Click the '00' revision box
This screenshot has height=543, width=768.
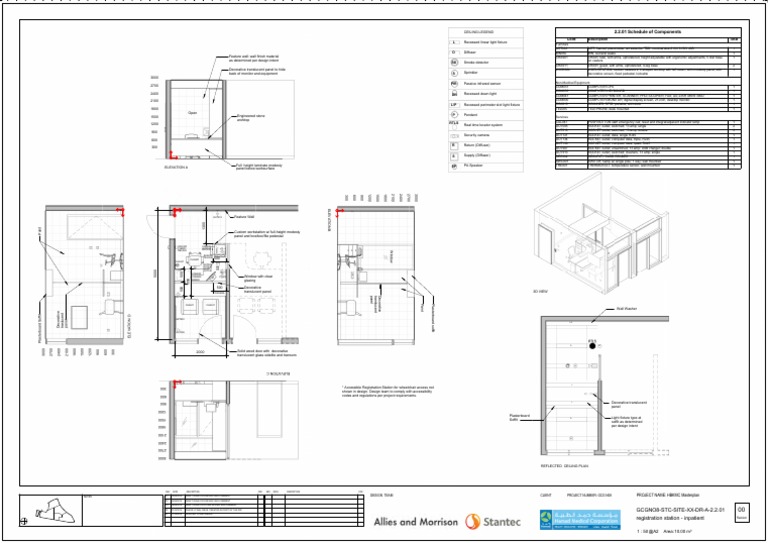point(741,512)
